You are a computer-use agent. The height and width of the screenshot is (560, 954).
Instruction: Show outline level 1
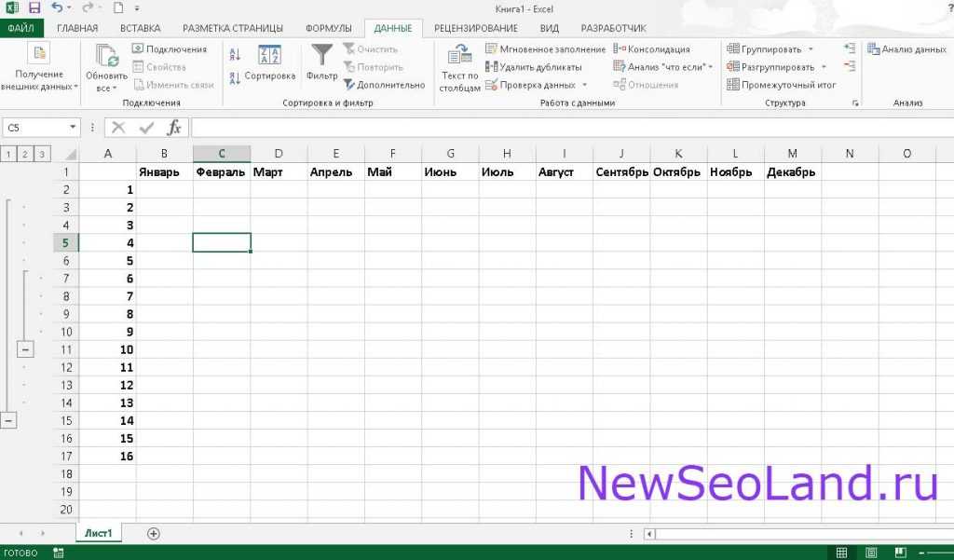pyautogui.click(x=7, y=154)
